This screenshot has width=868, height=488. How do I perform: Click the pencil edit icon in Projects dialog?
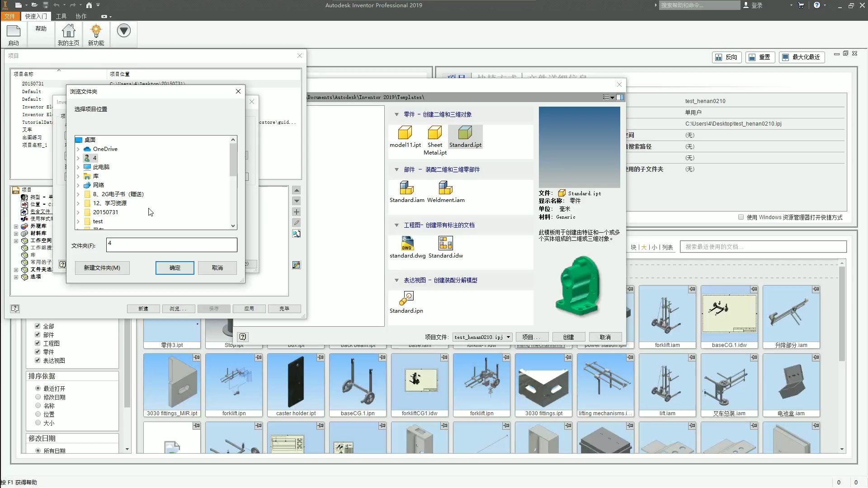[297, 222]
